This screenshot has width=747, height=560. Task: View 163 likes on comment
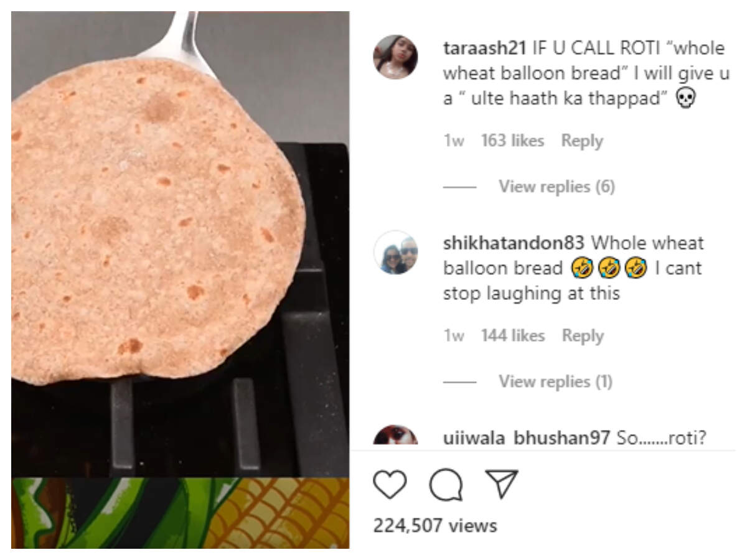(x=512, y=141)
